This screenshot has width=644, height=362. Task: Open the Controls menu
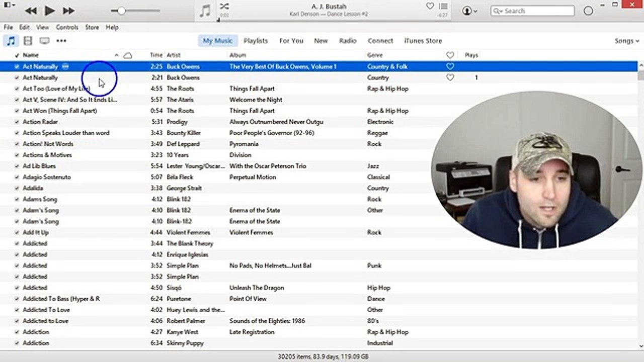(67, 27)
